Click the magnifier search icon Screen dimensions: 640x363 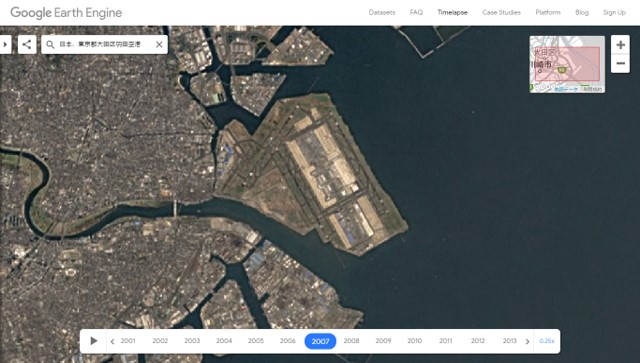50,45
